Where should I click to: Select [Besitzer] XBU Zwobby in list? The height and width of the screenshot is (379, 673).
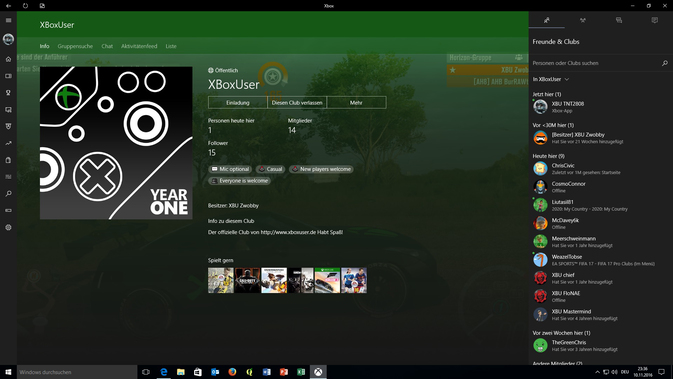600,138
